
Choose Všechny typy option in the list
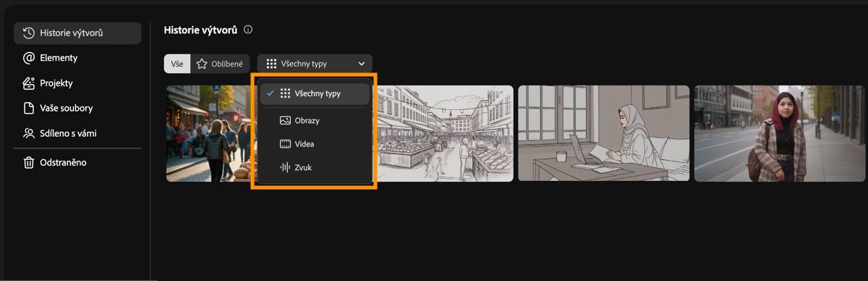pyautogui.click(x=315, y=93)
